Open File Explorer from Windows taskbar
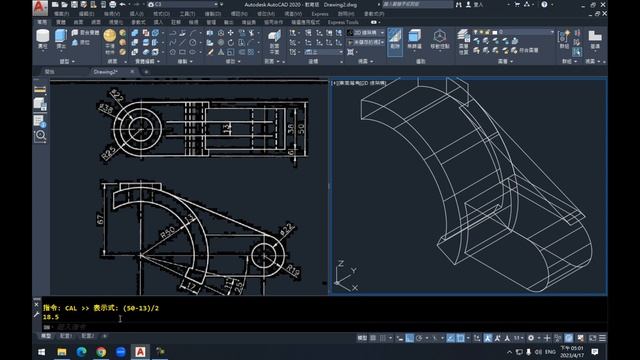The width and height of the screenshot is (640, 360). click(62, 351)
